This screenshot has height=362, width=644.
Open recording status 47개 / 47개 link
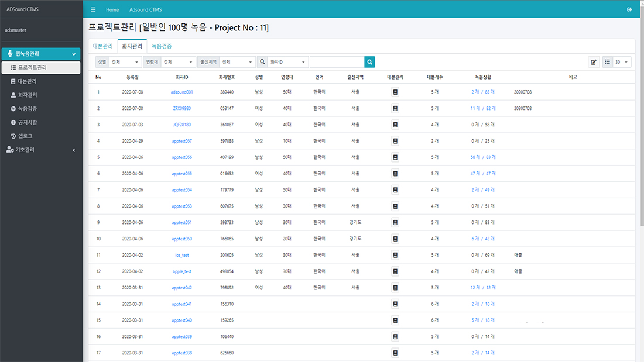(x=483, y=174)
